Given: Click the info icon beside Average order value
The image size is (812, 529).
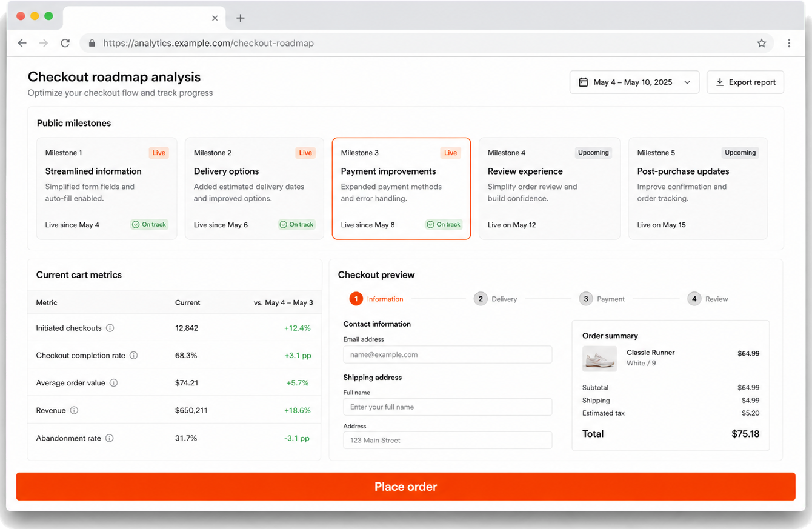Looking at the screenshot, I should point(113,383).
